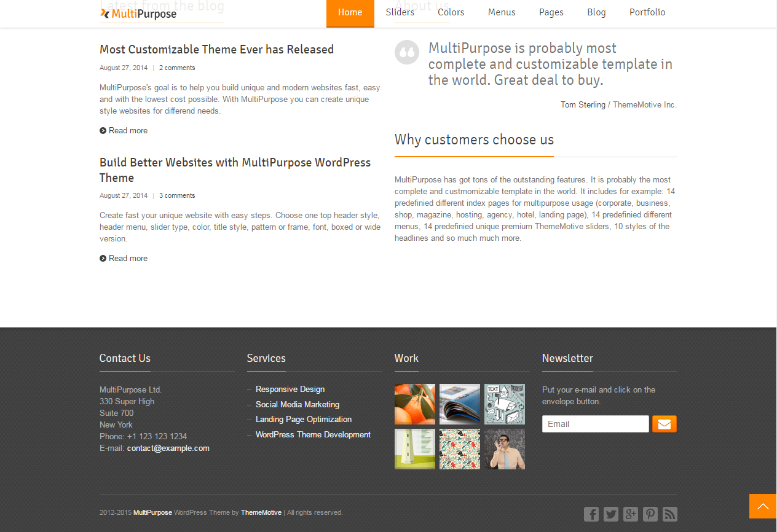Open the Sliders menu item
Viewport: 777px width, 532px height.
point(400,12)
